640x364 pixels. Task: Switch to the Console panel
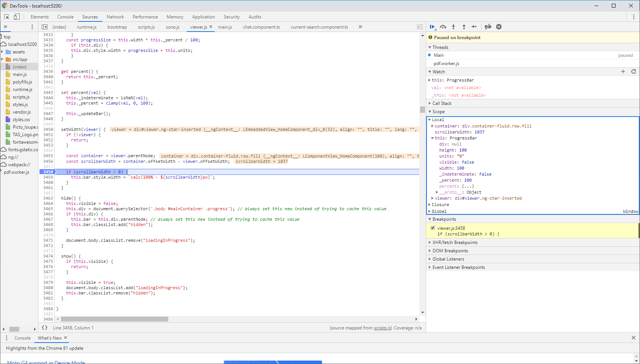[65, 17]
